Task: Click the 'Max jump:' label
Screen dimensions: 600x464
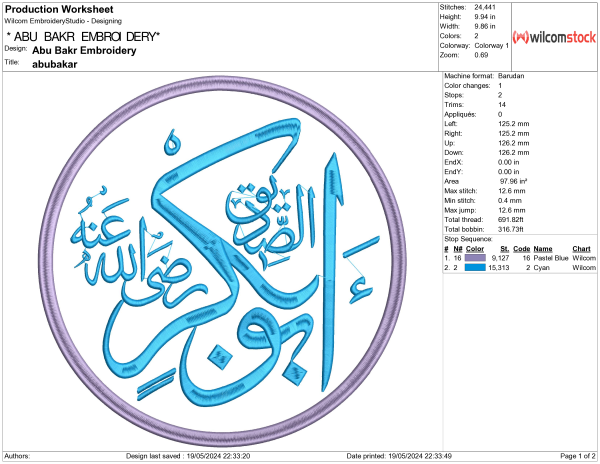Action: point(460,210)
